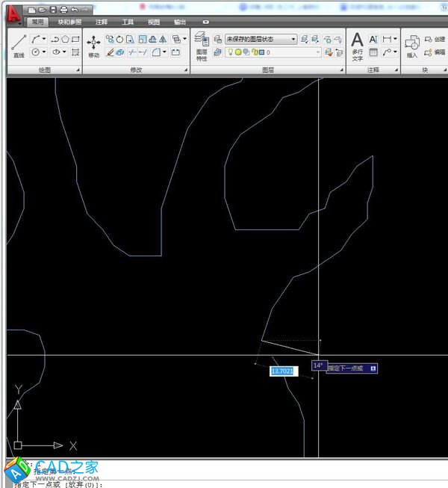Select the Polygon tool

pos(65,39)
